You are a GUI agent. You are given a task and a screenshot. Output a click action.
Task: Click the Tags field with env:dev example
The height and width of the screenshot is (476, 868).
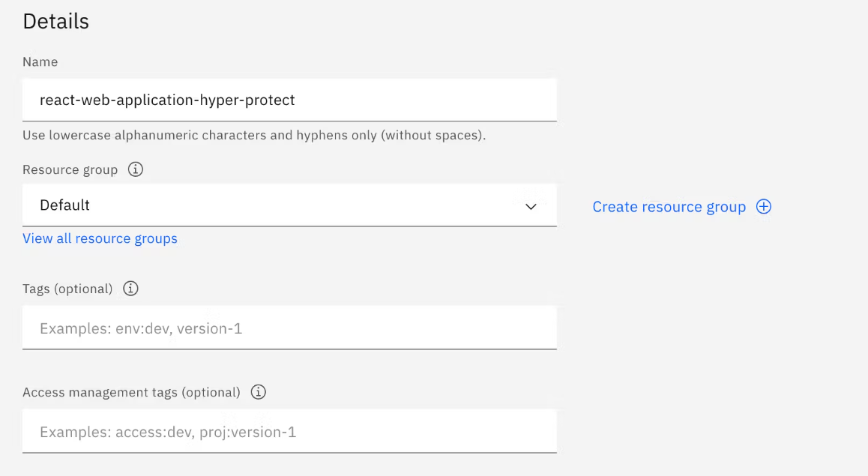(289, 328)
